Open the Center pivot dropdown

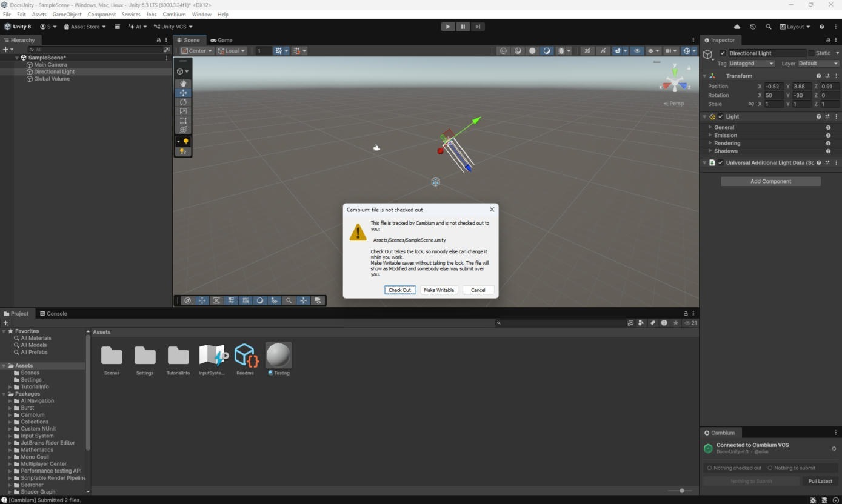pyautogui.click(x=197, y=51)
